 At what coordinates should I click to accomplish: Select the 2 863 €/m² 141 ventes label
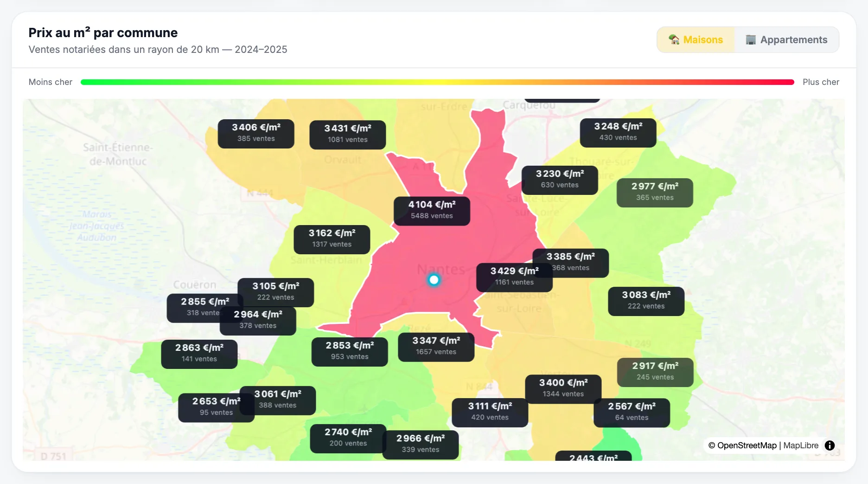pyautogui.click(x=199, y=354)
